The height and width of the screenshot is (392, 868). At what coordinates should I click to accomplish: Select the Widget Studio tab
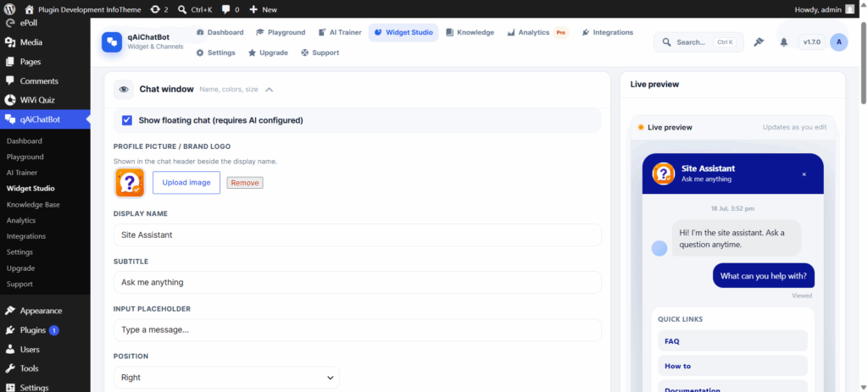pos(403,33)
